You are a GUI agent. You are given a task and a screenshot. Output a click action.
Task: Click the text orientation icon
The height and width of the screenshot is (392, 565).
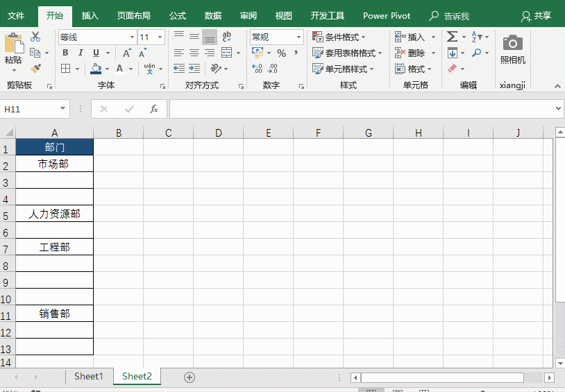coord(215,68)
